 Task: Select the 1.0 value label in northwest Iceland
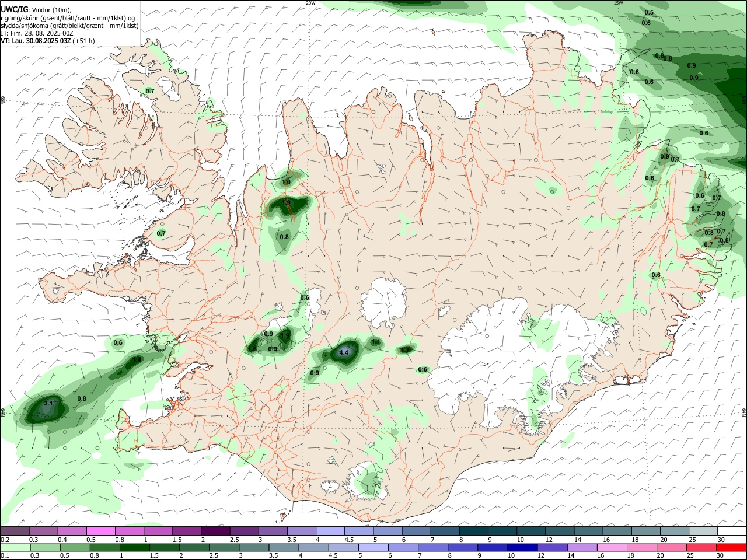(x=286, y=183)
